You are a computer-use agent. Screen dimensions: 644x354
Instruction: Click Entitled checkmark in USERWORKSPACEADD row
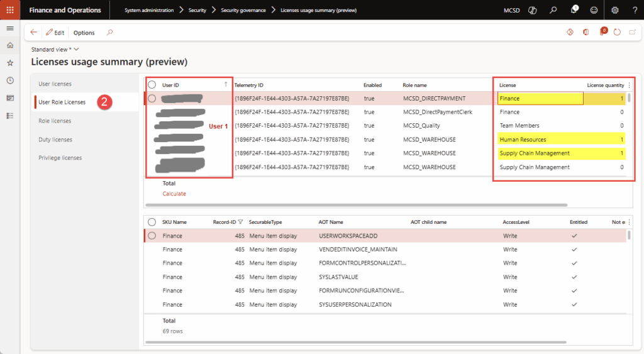click(x=574, y=236)
